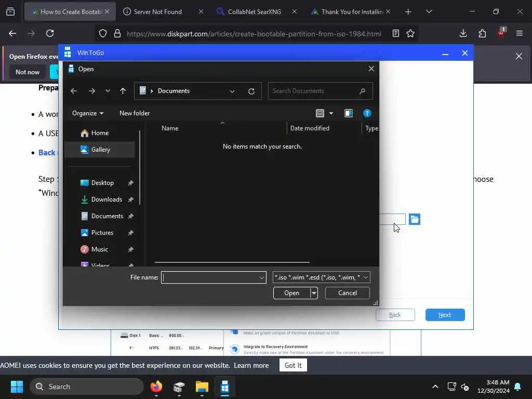Click the pin icon beside Music
Image resolution: width=532 pixels, height=399 pixels.
[x=130, y=249]
